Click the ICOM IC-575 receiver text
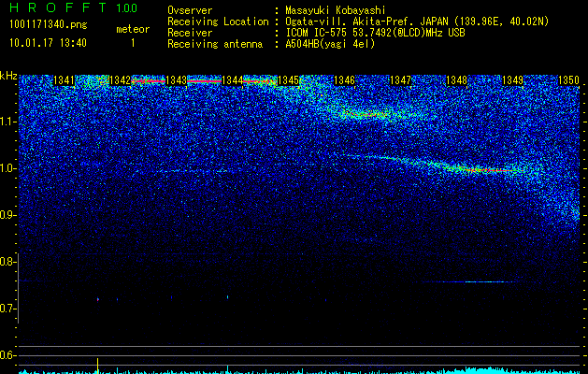Screen dimensions: 588x374 (x=375, y=33)
